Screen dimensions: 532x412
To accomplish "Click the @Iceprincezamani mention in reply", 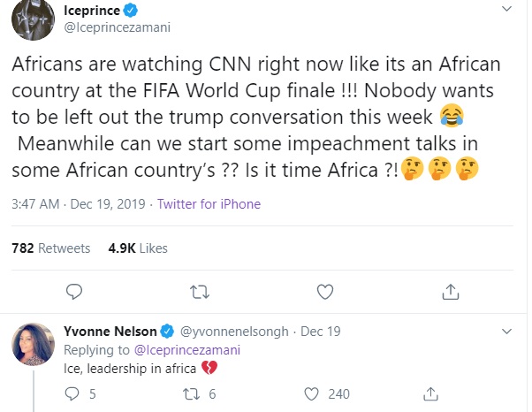I will point(186,350).
